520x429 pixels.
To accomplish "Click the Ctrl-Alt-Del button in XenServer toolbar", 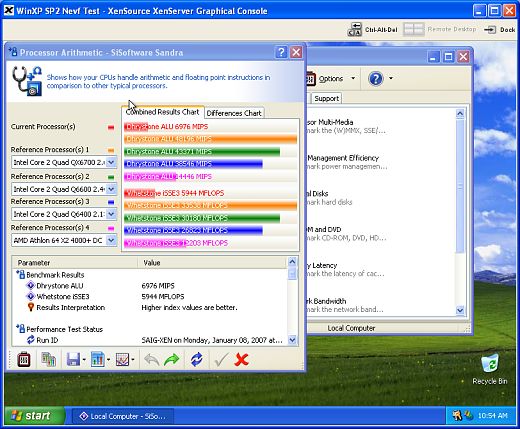I will point(372,30).
